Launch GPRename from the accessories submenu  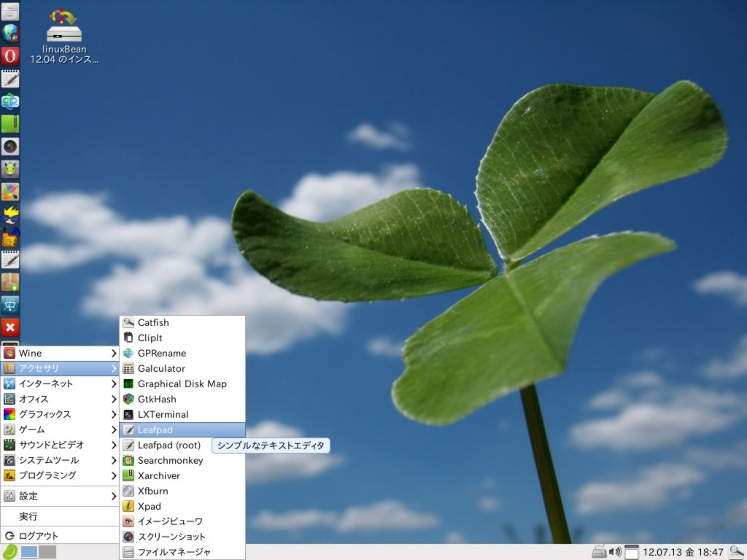tap(182, 353)
